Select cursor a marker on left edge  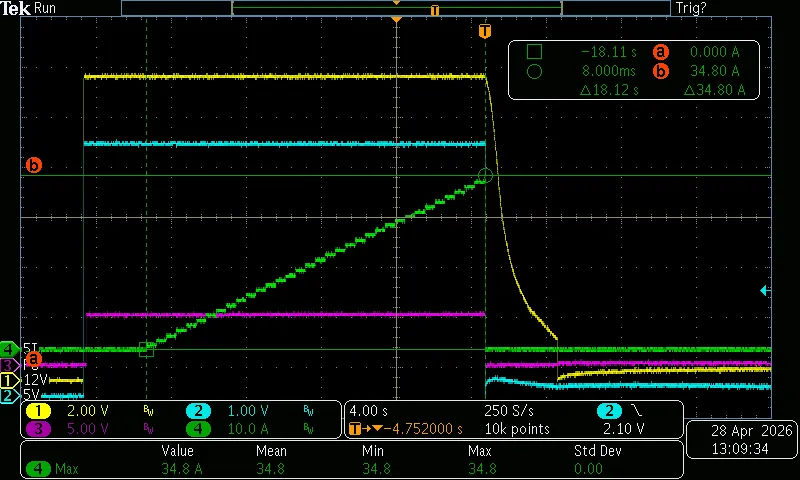pyautogui.click(x=33, y=358)
